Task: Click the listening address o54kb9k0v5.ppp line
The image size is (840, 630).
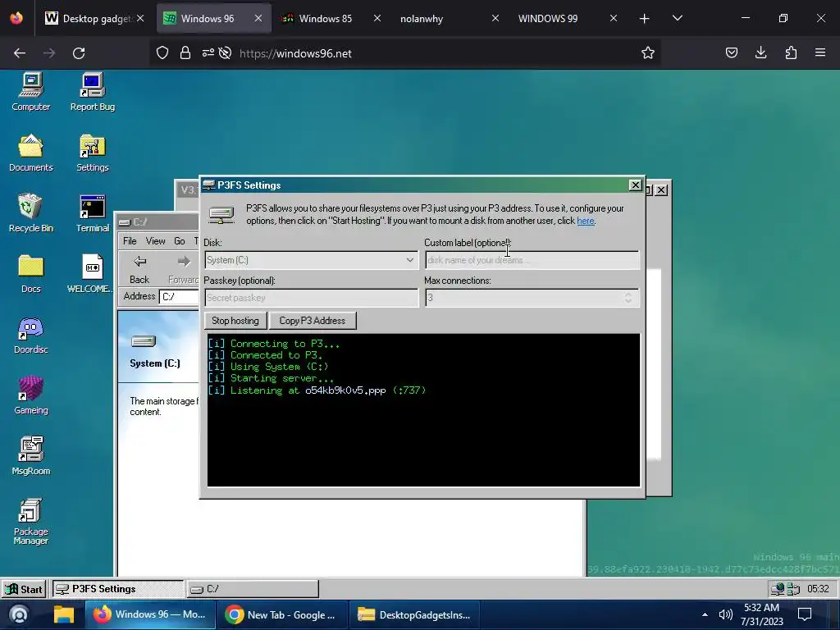Action: click(x=317, y=390)
